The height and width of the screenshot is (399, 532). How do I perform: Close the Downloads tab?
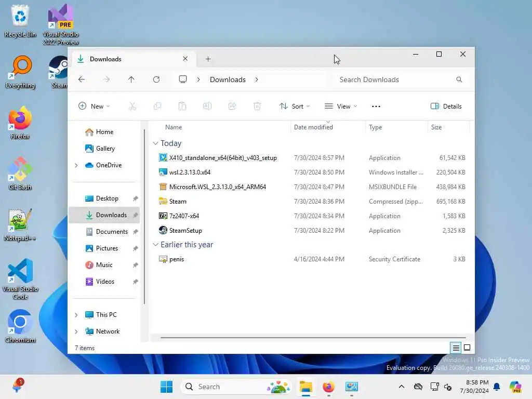point(185,59)
